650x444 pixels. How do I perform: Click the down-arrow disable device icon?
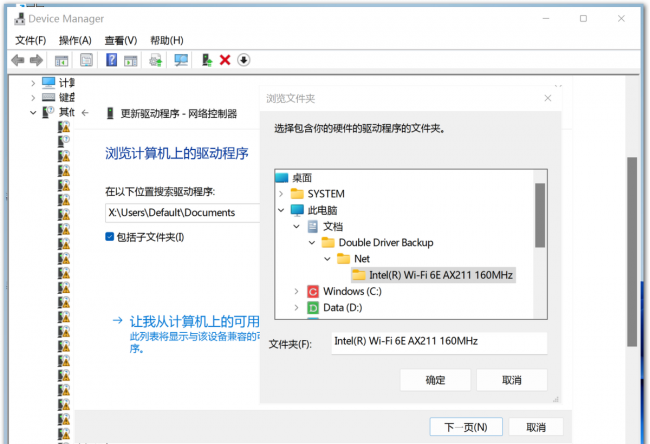tap(244, 60)
